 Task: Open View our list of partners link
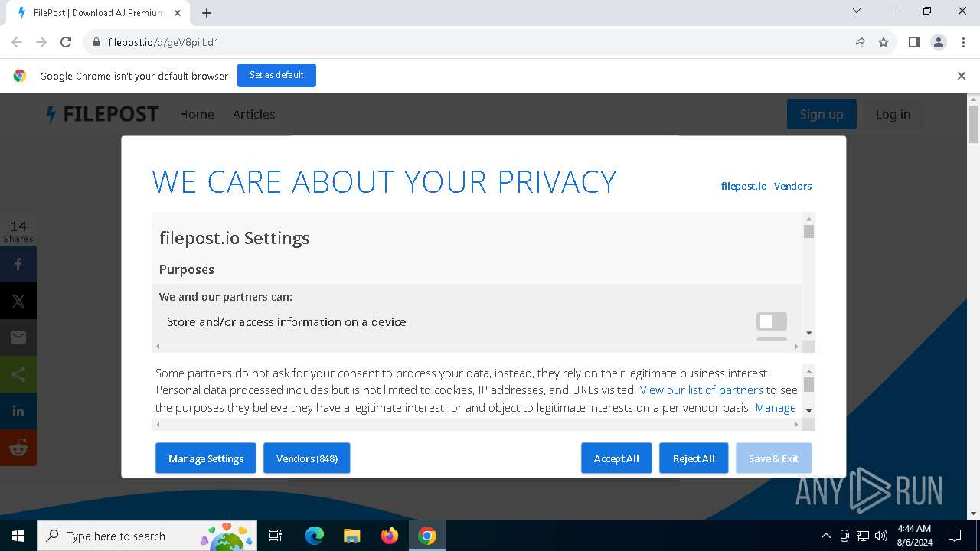point(701,390)
